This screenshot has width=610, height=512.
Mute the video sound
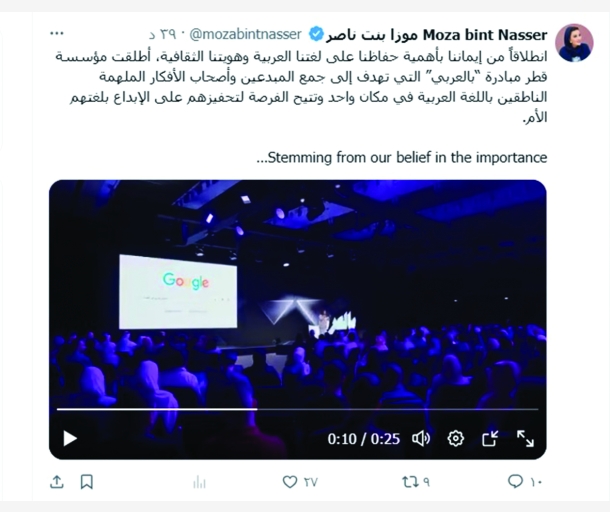421,439
